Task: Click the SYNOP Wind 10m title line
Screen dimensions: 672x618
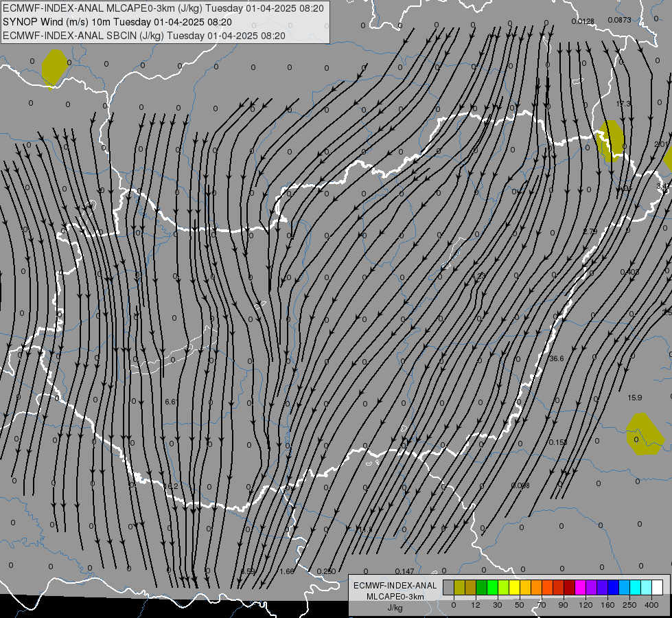Action: (x=117, y=22)
